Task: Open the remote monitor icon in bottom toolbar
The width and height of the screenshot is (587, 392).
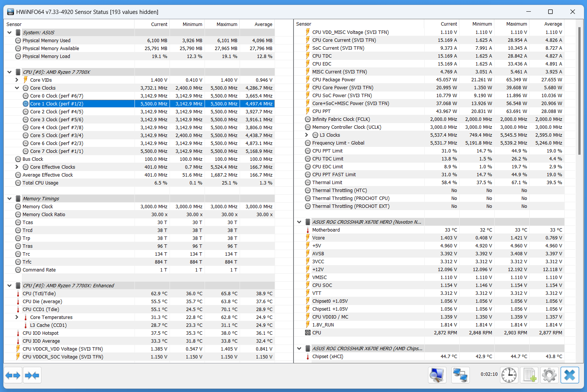Action: tap(437, 375)
